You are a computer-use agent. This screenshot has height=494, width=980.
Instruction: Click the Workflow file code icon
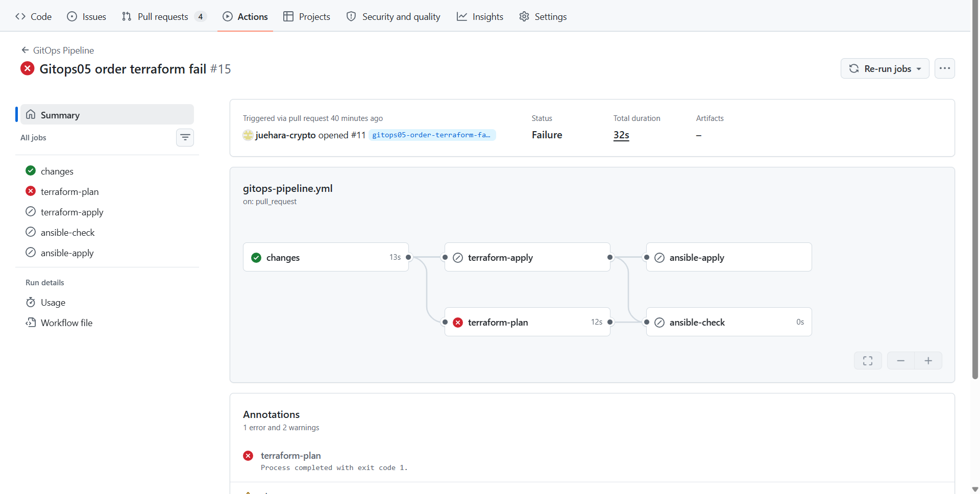click(31, 323)
